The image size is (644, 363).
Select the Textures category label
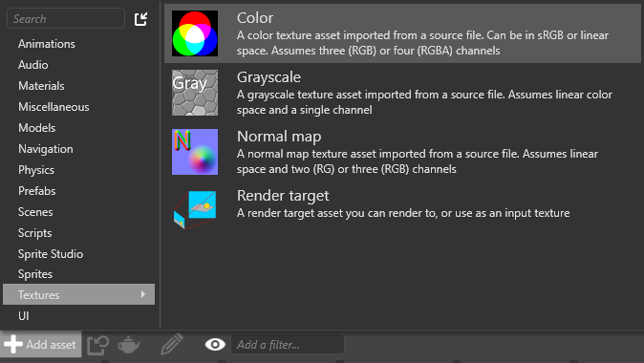[x=38, y=295]
